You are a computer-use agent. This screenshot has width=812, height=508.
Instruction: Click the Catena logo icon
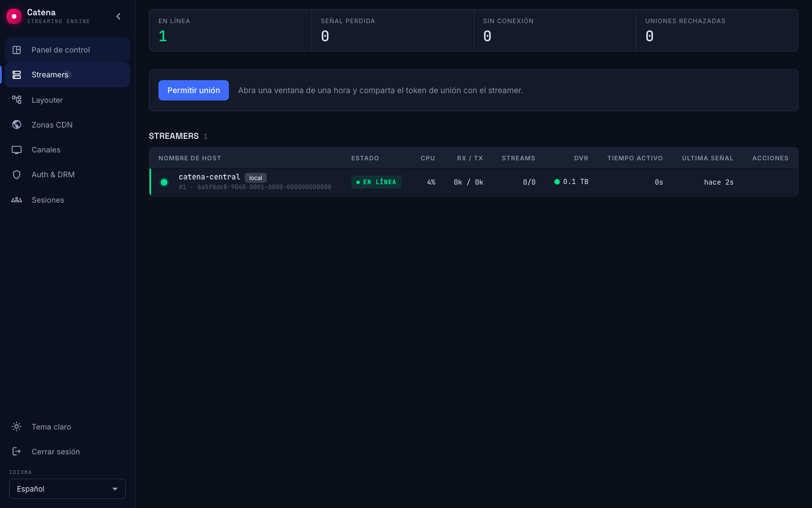[14, 16]
